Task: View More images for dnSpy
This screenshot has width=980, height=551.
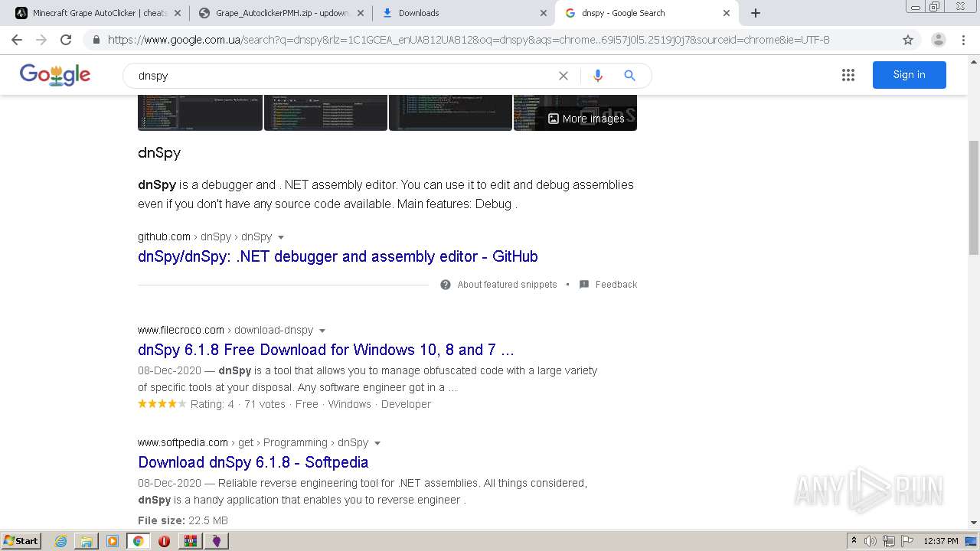Action: (586, 119)
